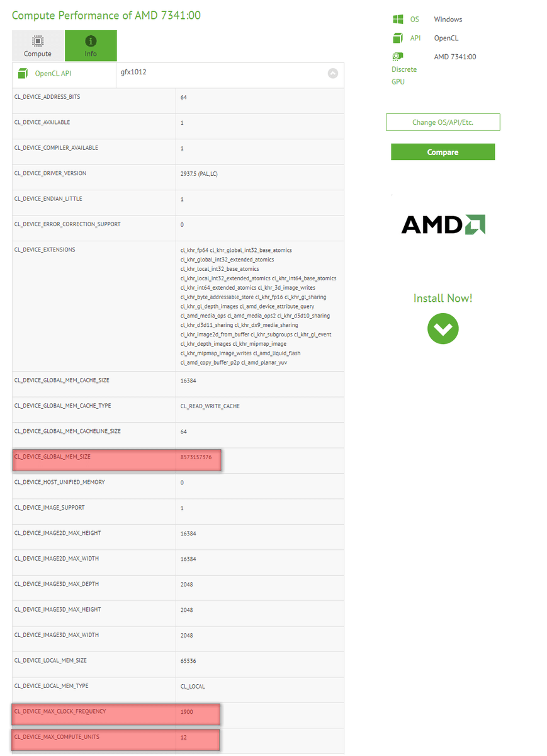Click the Discrete GPU chip icon
547x756 pixels.
click(398, 57)
